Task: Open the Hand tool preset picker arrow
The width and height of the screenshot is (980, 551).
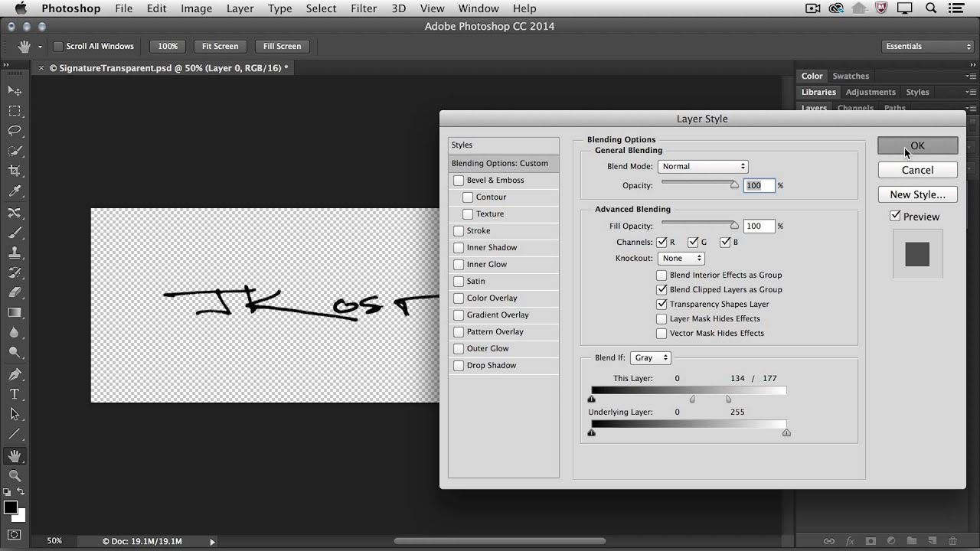Action: click(40, 47)
